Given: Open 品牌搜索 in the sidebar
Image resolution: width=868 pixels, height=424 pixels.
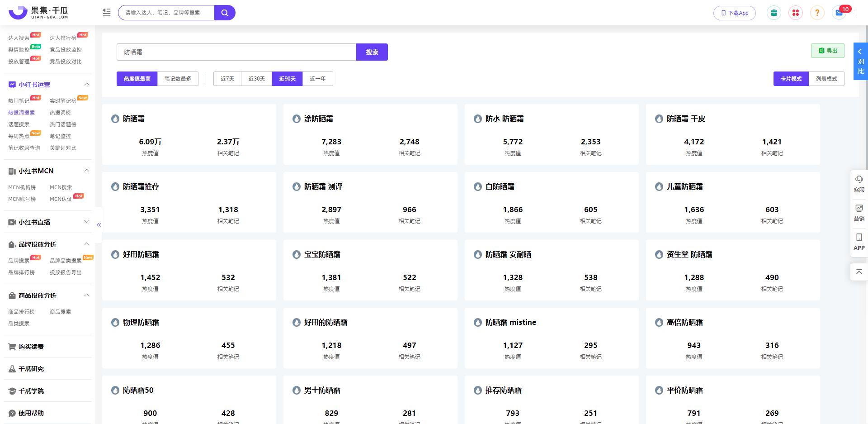Looking at the screenshot, I should coord(19,261).
